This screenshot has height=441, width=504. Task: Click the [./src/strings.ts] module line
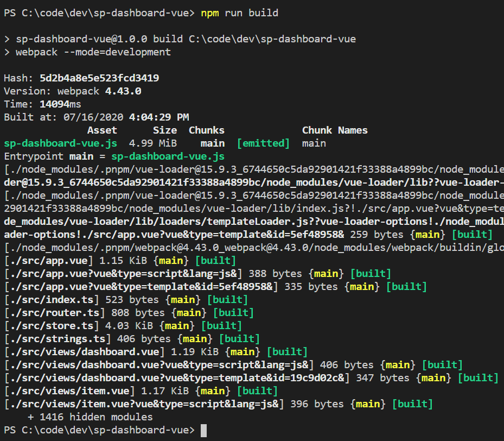pyautogui.click(x=132, y=339)
